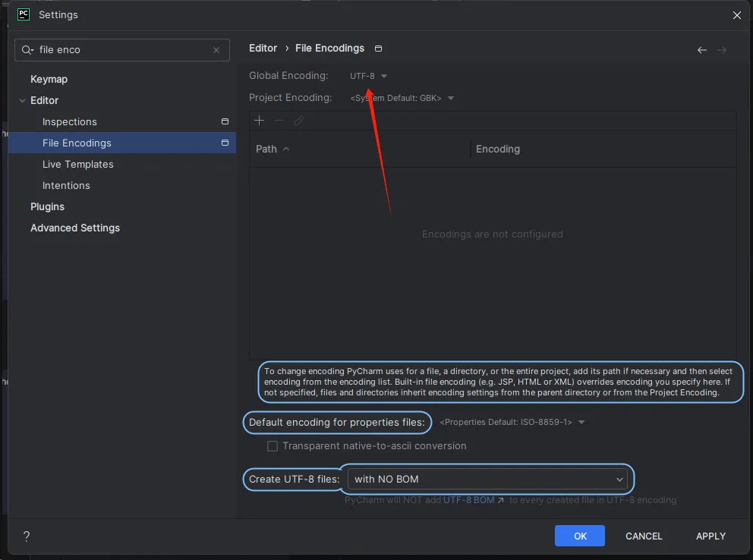Image resolution: width=753 pixels, height=560 pixels.
Task: Click the 'Project Encoding:' label
Action: pyautogui.click(x=291, y=97)
